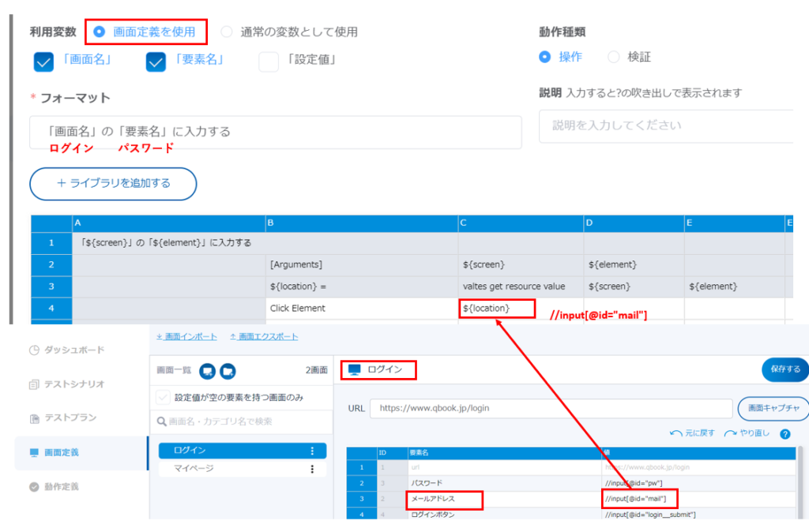This screenshot has width=809, height=532.
Task: Enable the 「設定値」 checkbox
Action: (269, 62)
